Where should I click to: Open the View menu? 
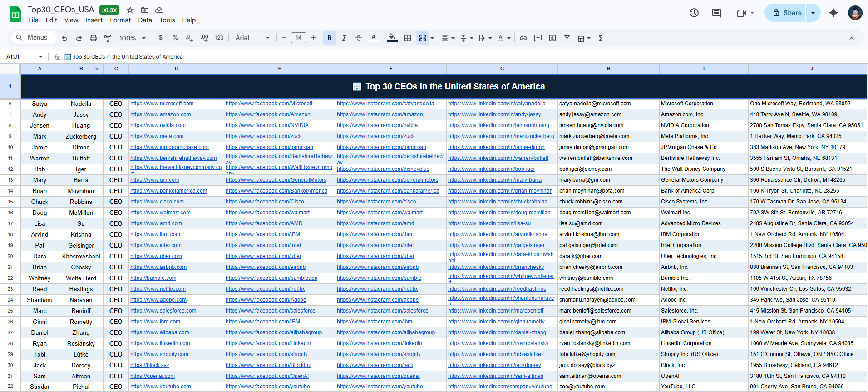click(71, 20)
